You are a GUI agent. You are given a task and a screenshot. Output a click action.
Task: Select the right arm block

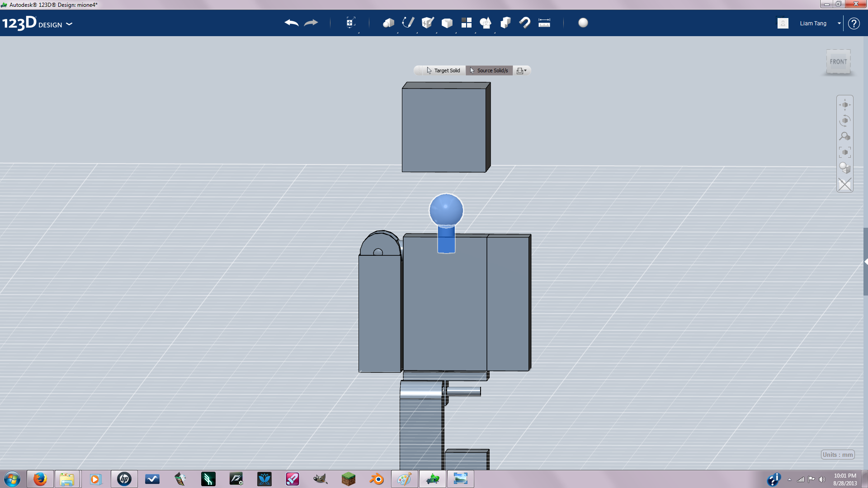tap(508, 303)
